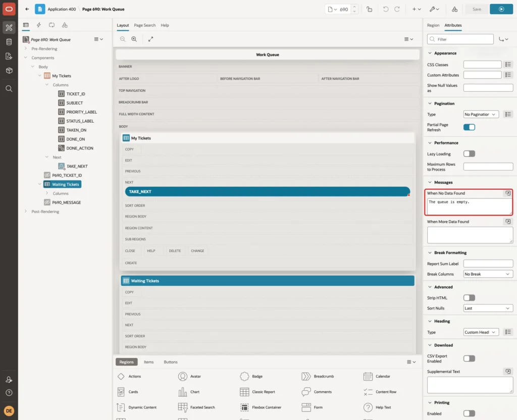Open the help question-mark icon
The width and height of the screenshot is (517, 420).
click(9, 393)
